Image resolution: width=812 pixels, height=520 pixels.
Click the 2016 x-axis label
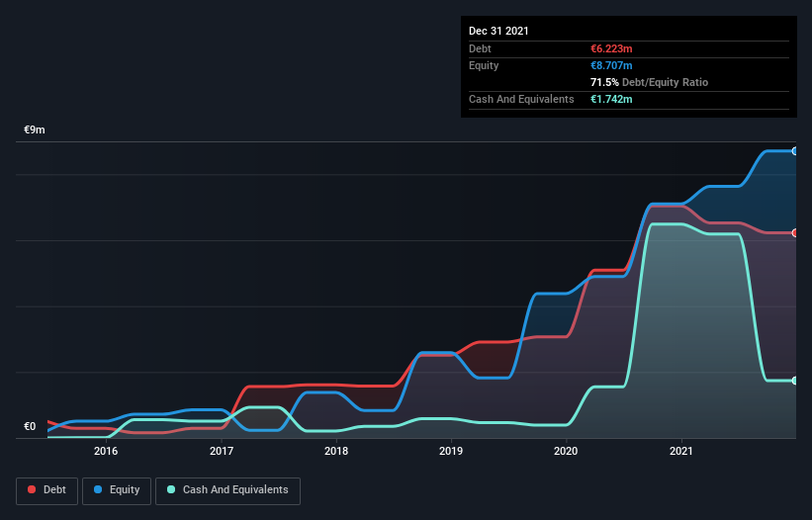[x=106, y=451]
